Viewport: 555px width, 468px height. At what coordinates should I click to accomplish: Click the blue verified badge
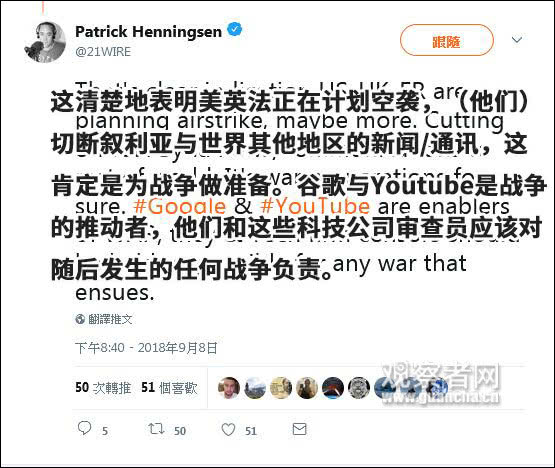(x=234, y=29)
